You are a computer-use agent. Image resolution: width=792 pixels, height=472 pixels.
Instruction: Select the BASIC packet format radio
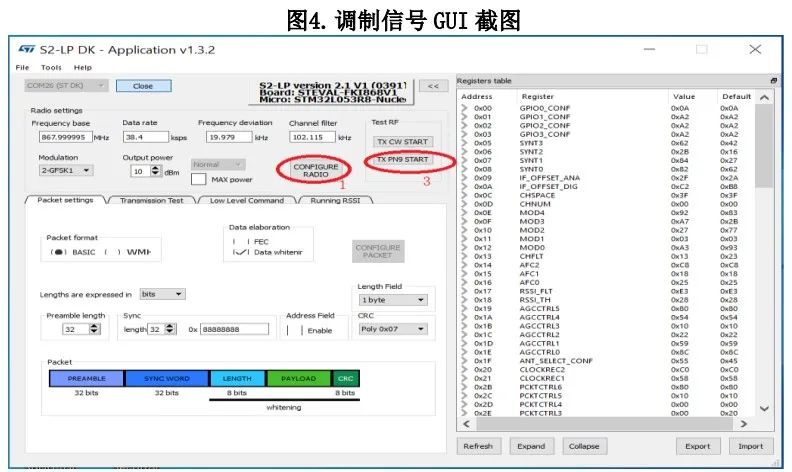[59, 252]
